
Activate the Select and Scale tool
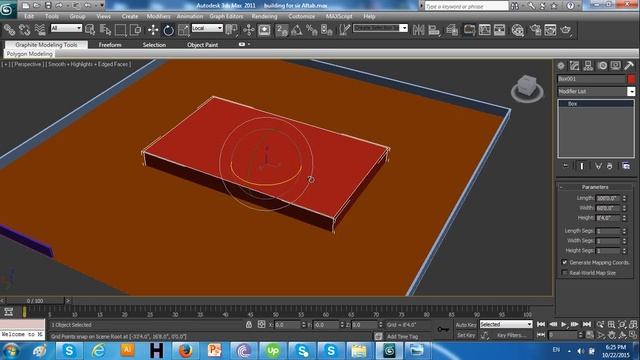click(x=184, y=30)
